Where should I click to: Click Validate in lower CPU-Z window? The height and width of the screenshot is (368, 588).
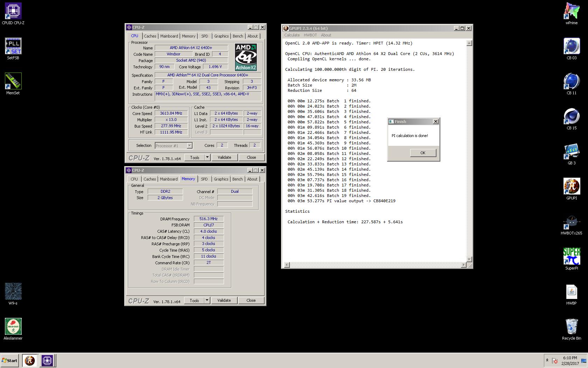click(x=224, y=300)
